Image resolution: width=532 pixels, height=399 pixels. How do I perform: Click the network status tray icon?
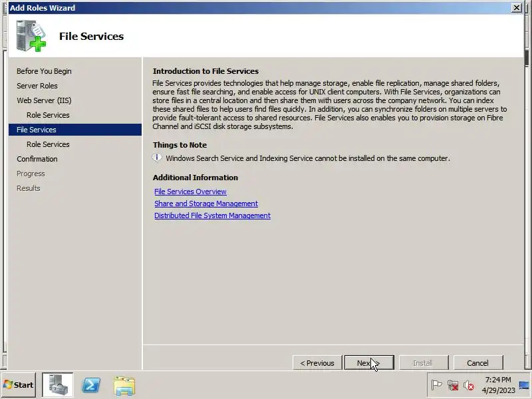[453, 385]
